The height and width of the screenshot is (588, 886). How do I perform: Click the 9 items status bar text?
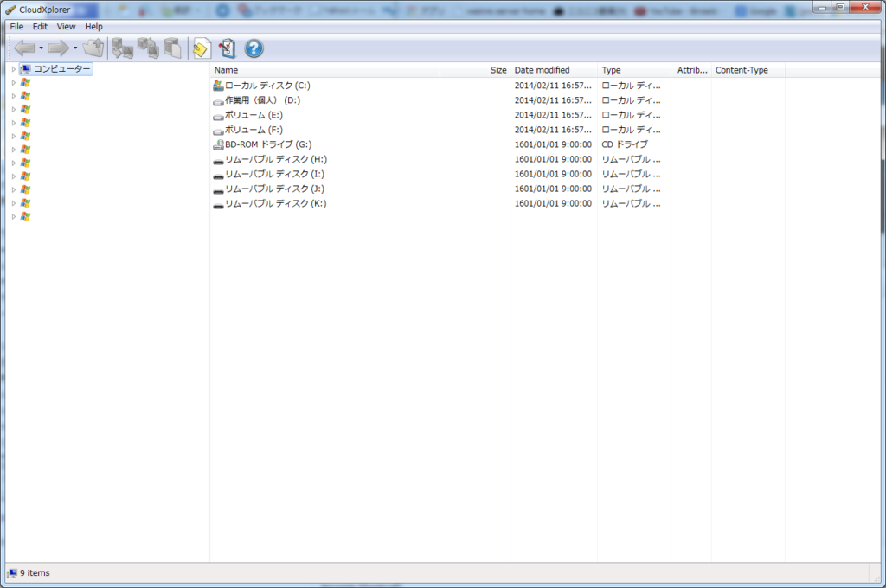(35, 572)
